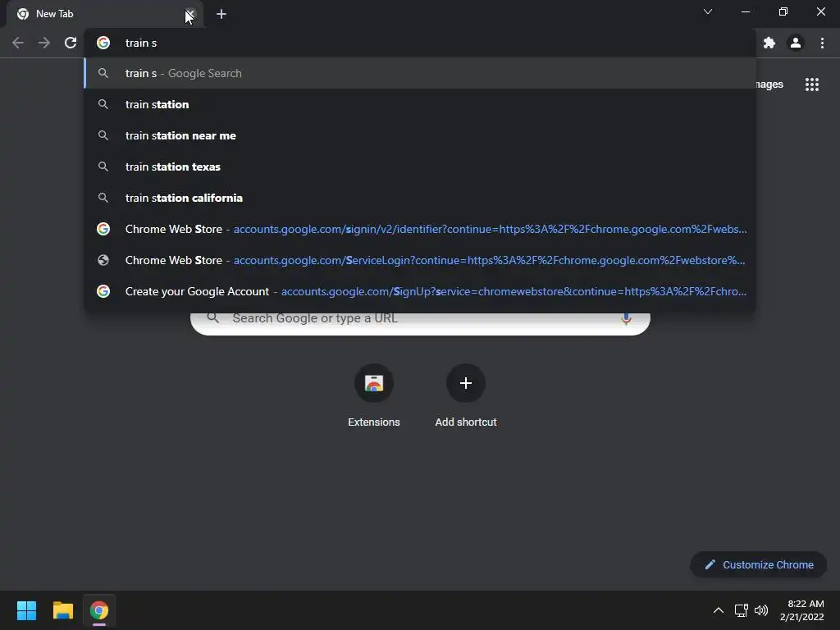Start voice search with the microphone icon
Image resolution: width=840 pixels, height=630 pixels.
(626, 319)
